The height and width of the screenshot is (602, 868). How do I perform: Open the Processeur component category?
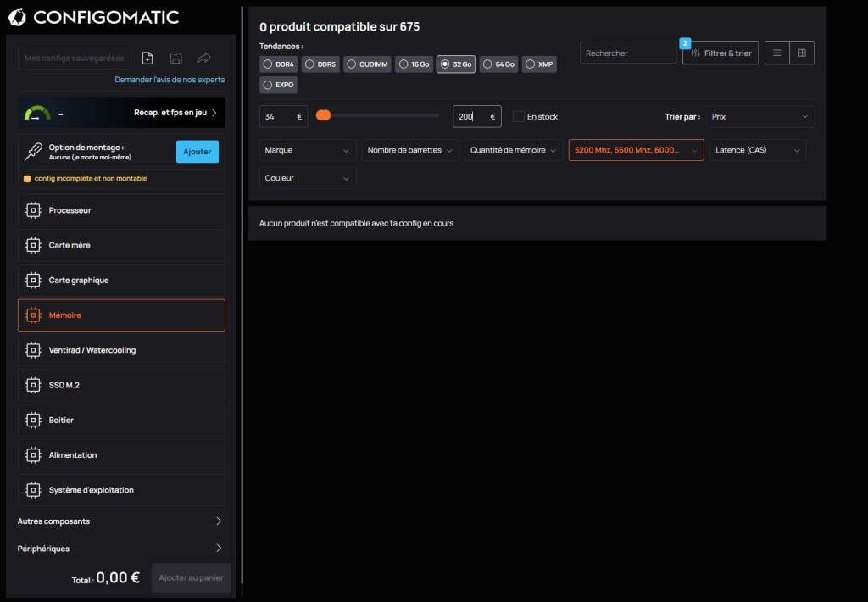coord(121,210)
